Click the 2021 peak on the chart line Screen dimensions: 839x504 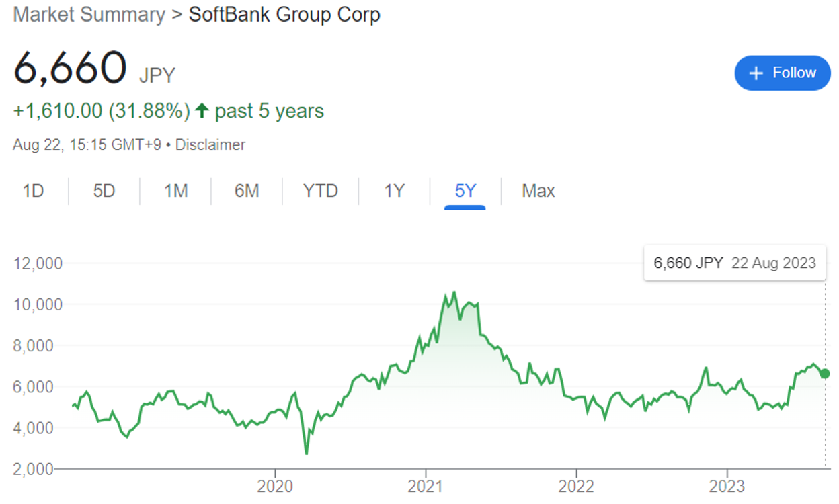454,292
